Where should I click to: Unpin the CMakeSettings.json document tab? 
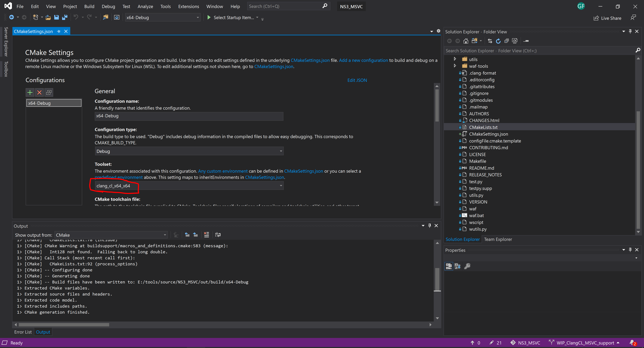pyautogui.click(x=59, y=31)
